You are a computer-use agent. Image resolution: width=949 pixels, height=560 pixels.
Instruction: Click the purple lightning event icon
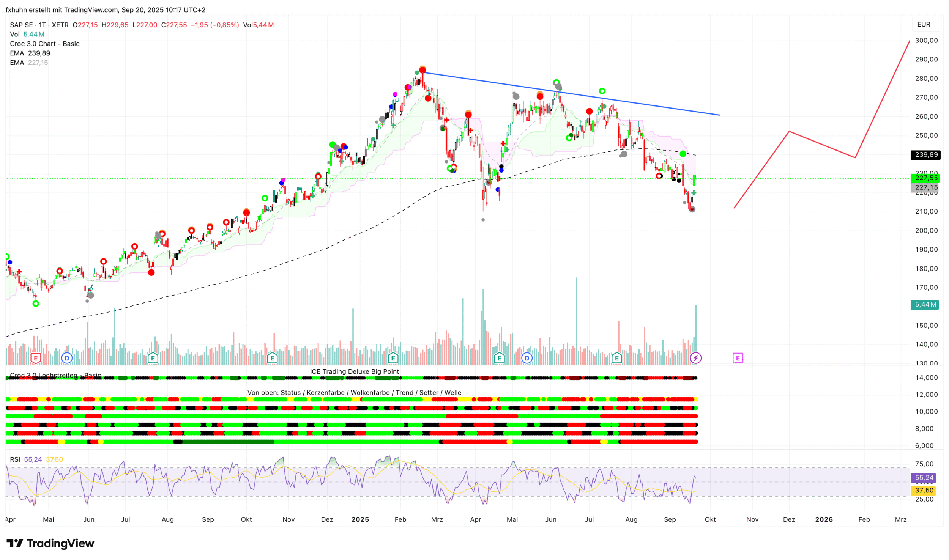click(x=695, y=358)
